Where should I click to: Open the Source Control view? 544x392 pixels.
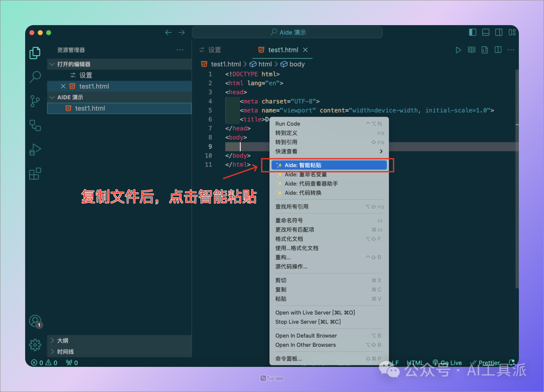35,101
